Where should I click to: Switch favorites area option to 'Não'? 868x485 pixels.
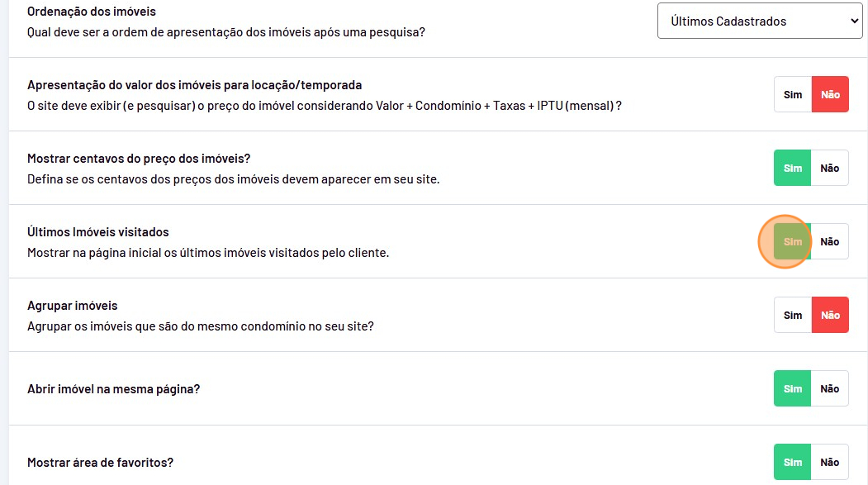[x=830, y=463]
